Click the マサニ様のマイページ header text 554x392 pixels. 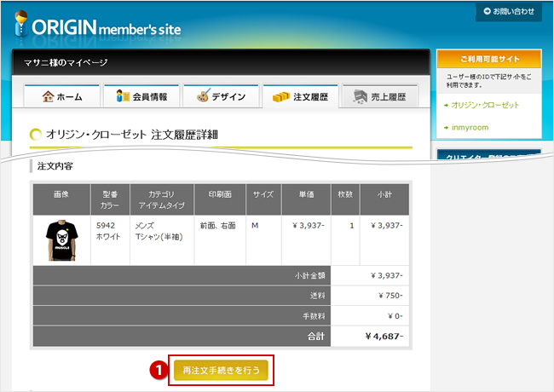(66, 63)
